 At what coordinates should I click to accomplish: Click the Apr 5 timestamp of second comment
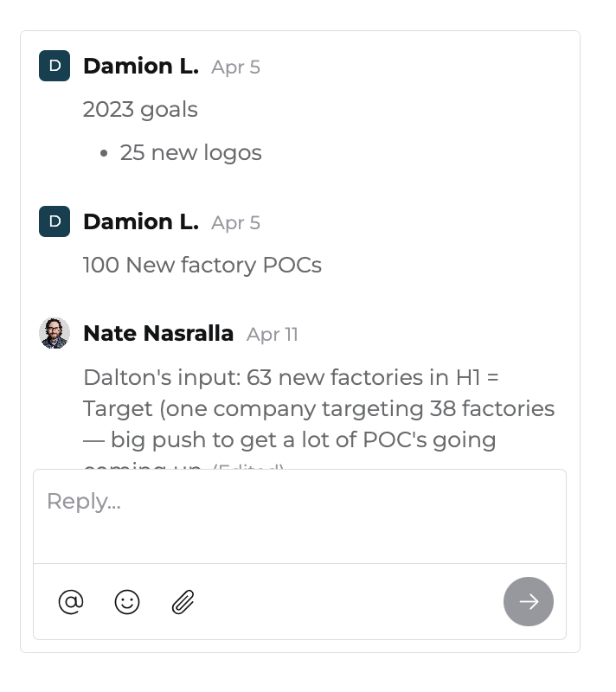click(235, 223)
